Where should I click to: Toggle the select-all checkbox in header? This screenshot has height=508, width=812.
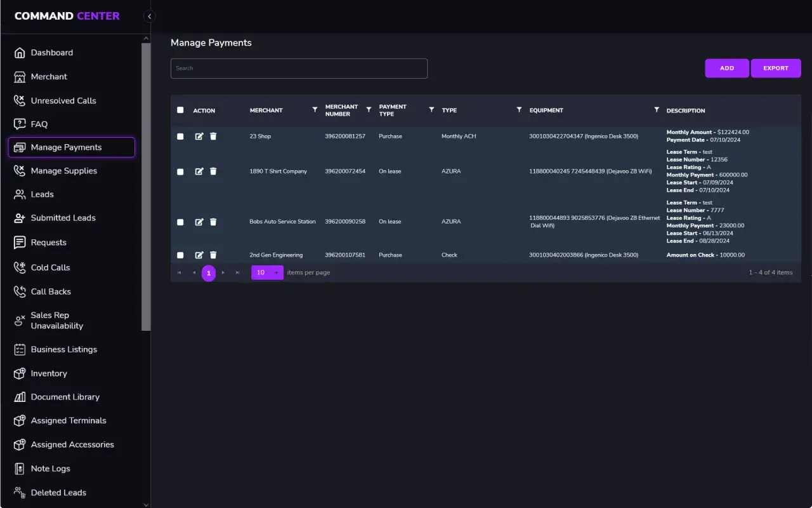click(180, 110)
